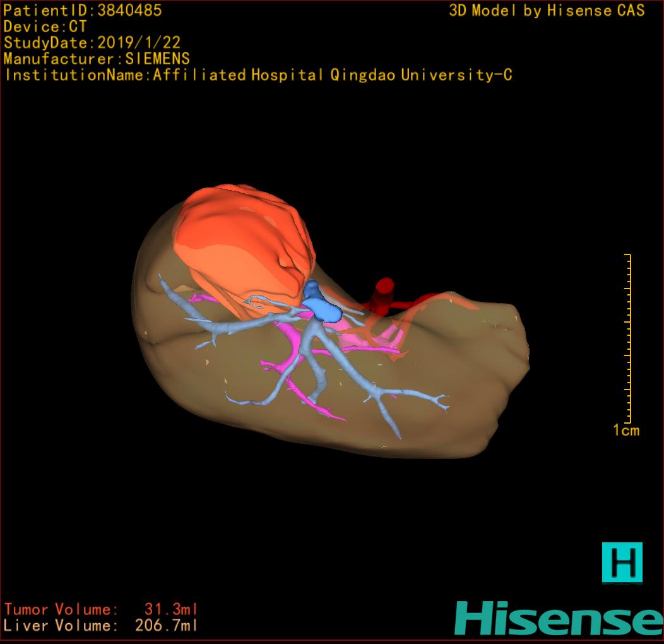Click the InstitutionName line of text
The width and height of the screenshot is (664, 644).
coord(258,75)
